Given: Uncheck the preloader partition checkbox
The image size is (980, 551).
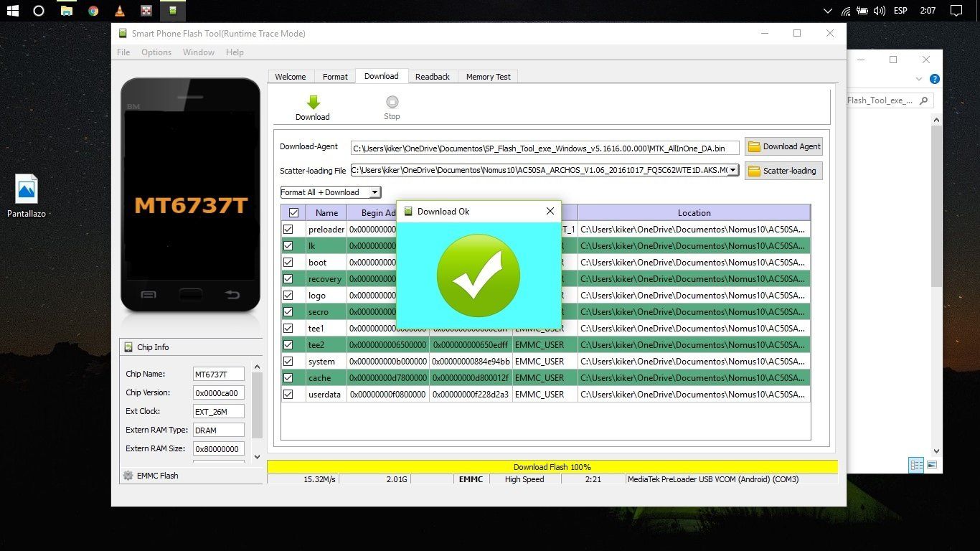Looking at the screenshot, I should point(288,230).
